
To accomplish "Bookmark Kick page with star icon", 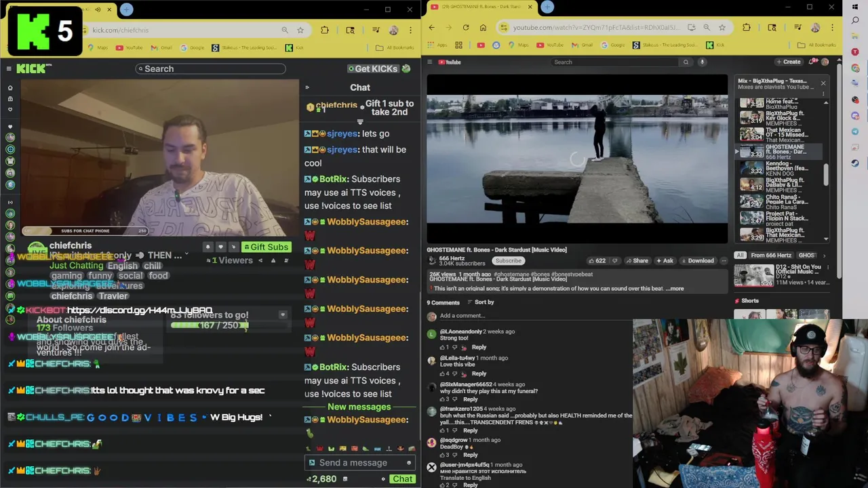I will (300, 30).
